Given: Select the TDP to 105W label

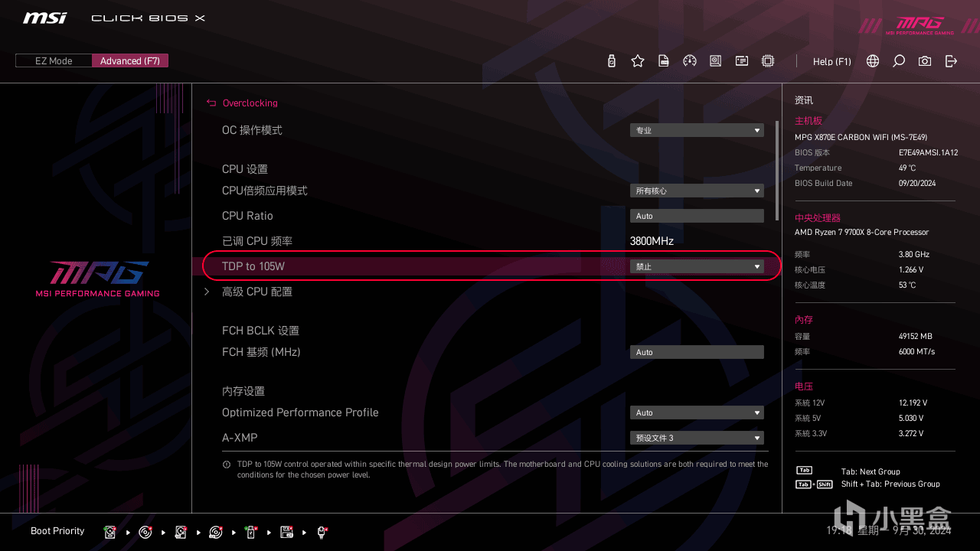Looking at the screenshot, I should [x=253, y=266].
